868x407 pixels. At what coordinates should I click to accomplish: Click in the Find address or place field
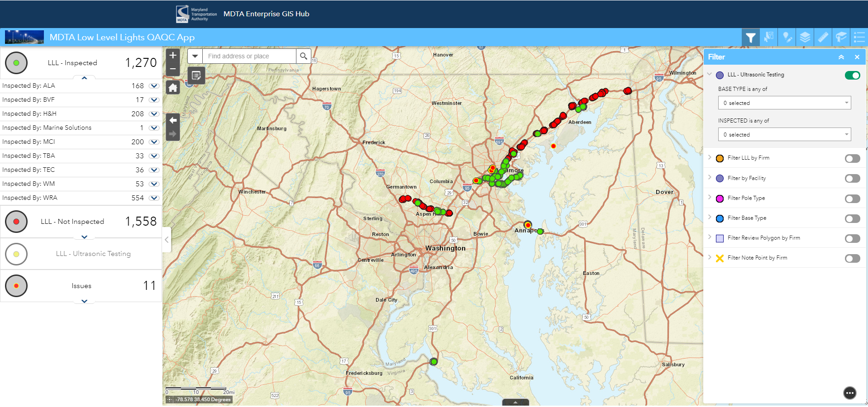click(x=249, y=56)
